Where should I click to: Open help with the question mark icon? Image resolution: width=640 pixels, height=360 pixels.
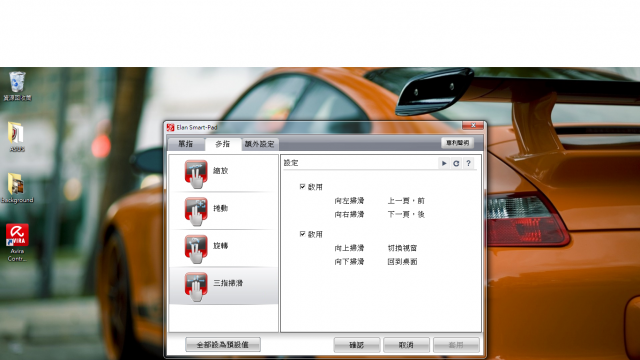coord(469,163)
